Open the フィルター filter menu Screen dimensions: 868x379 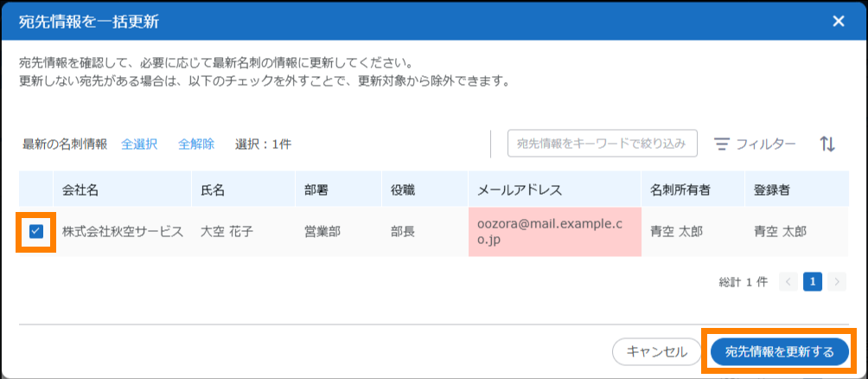pyautogui.click(x=755, y=145)
